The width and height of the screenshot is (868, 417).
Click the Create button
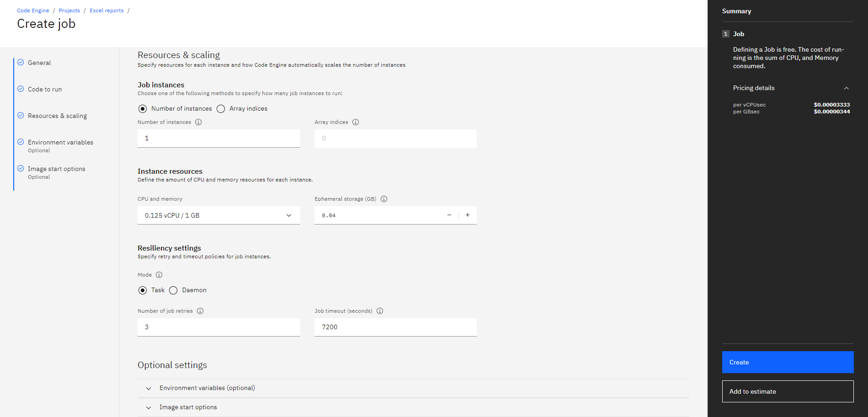[x=788, y=362]
